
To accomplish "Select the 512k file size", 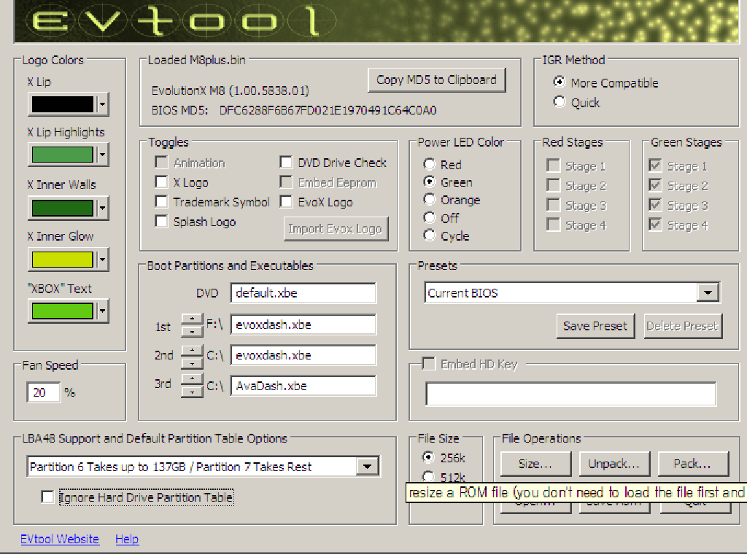I will [428, 477].
